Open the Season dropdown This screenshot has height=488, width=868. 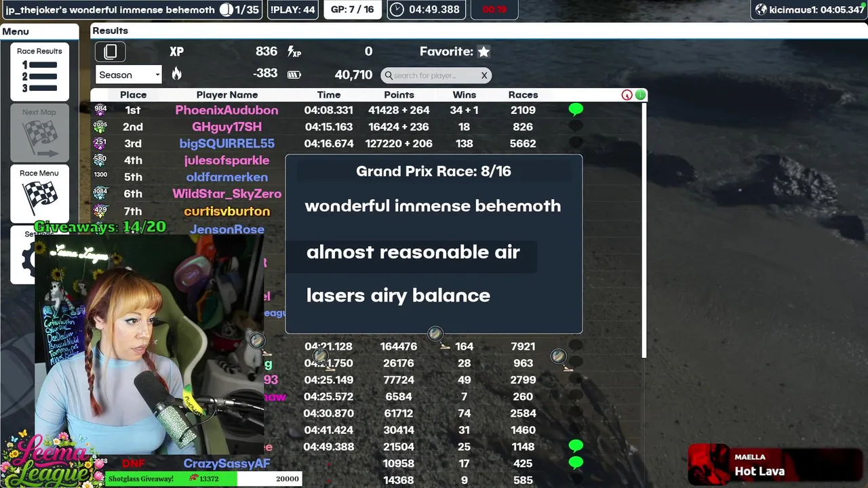pyautogui.click(x=129, y=75)
